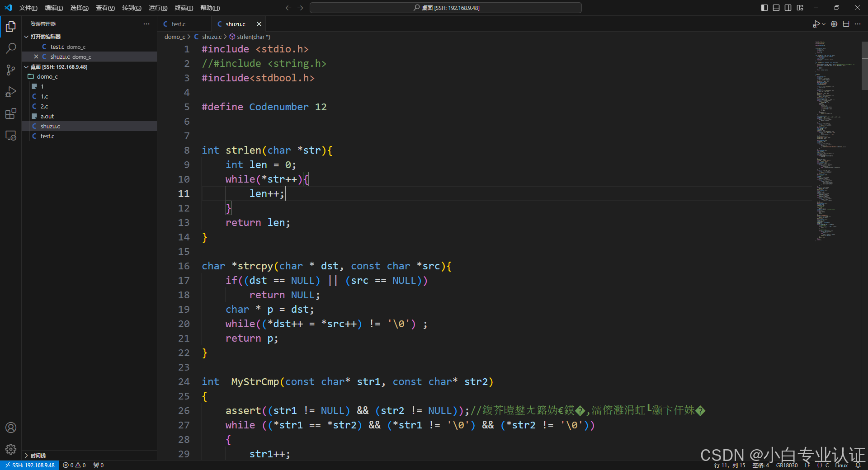The width and height of the screenshot is (868, 470).
Task: Open the Source Control view icon
Action: (x=10, y=70)
